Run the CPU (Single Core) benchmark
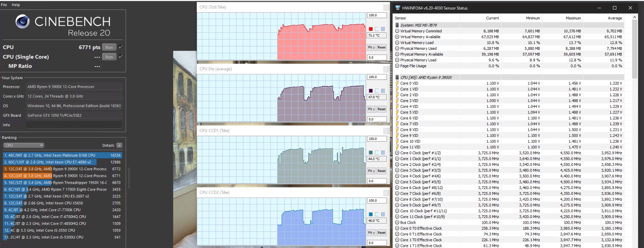The height and width of the screenshot is (248, 644). click(109, 57)
